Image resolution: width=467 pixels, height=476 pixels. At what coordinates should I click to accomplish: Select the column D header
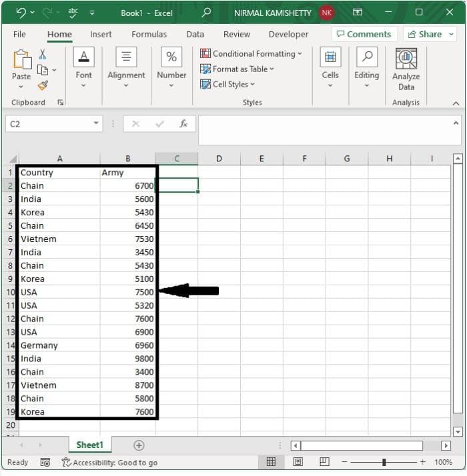219,159
